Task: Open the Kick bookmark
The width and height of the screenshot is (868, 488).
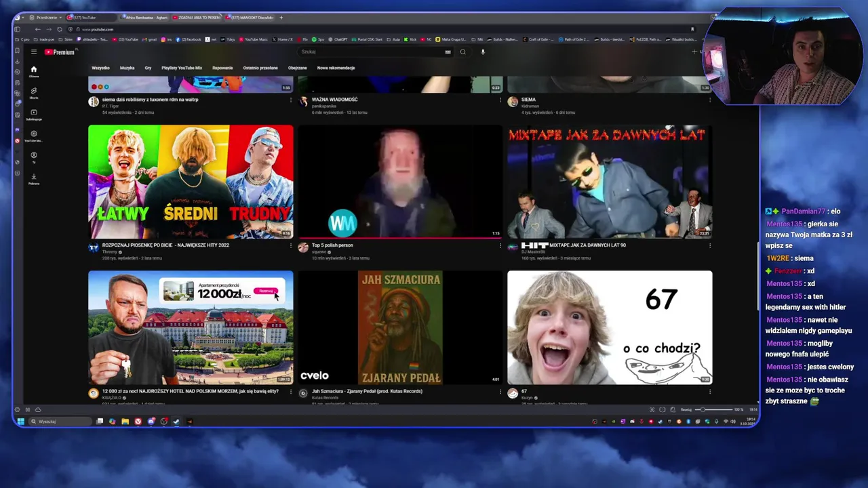Action: point(412,39)
